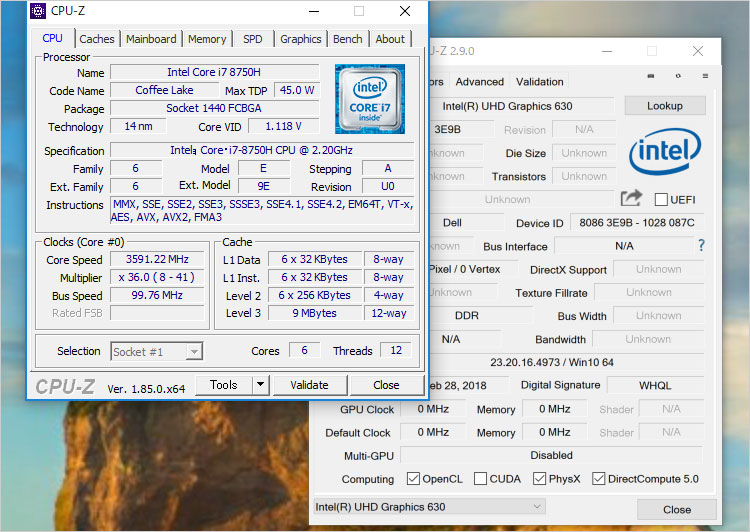Image resolution: width=750 pixels, height=532 pixels.
Task: Expand the Tools button dropdown arrow
Action: (260, 385)
